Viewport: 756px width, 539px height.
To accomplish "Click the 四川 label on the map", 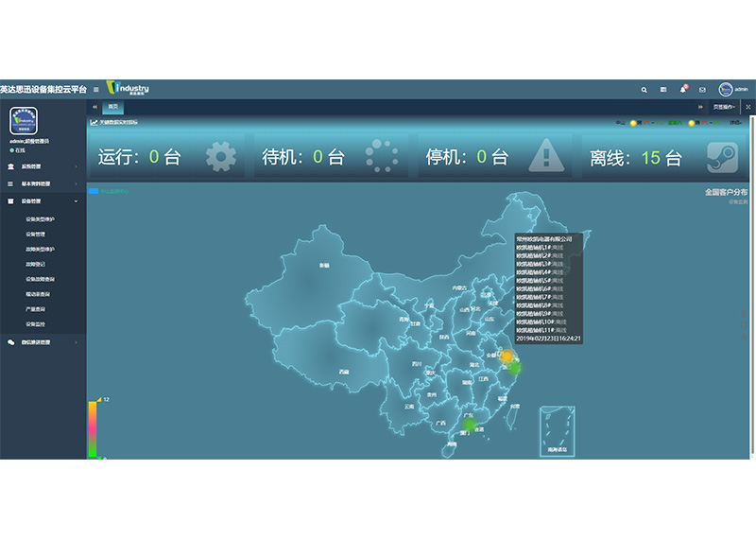I will (x=417, y=364).
